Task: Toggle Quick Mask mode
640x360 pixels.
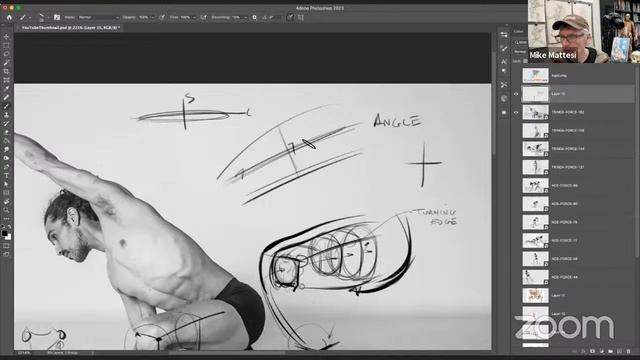Action: tap(6, 246)
